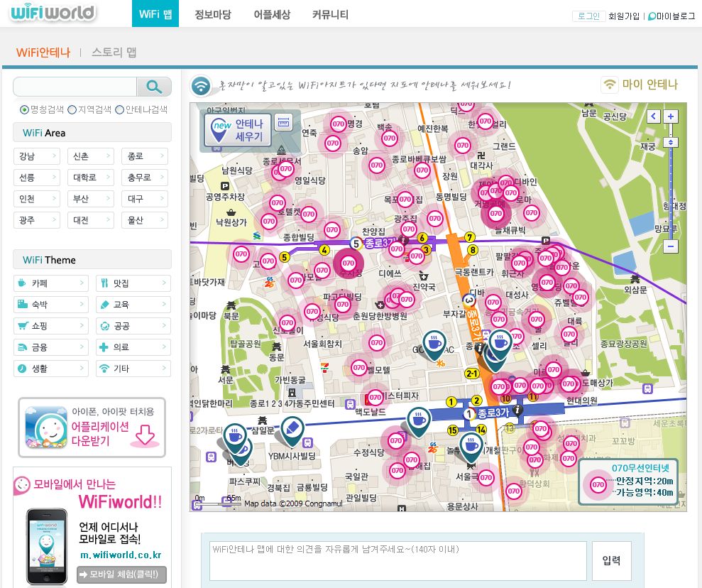Click the 로그인 login button
702x588 pixels.
click(588, 16)
